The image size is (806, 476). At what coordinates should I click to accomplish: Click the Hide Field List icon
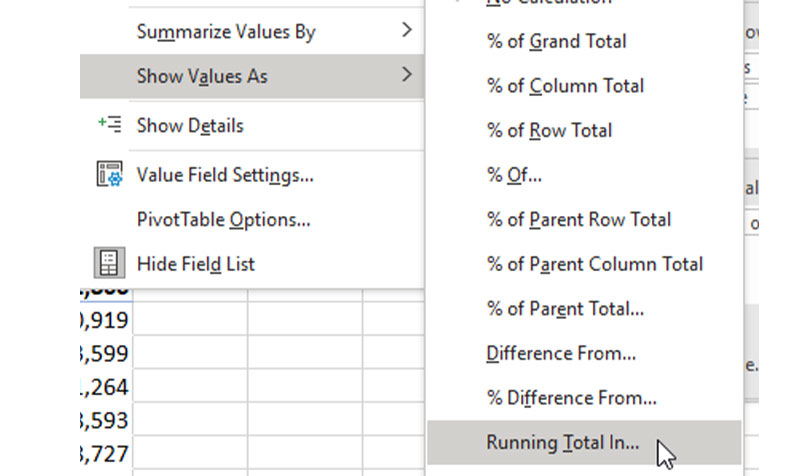(109, 263)
